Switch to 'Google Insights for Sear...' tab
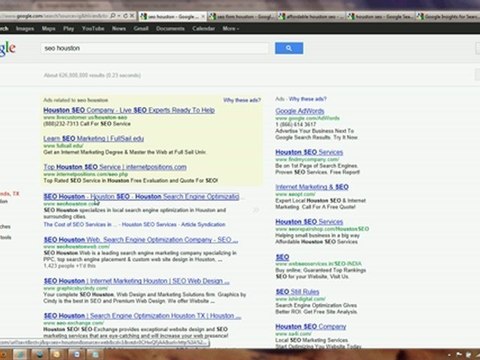Image resolution: width=480 pixels, height=360 pixels. click(x=448, y=16)
